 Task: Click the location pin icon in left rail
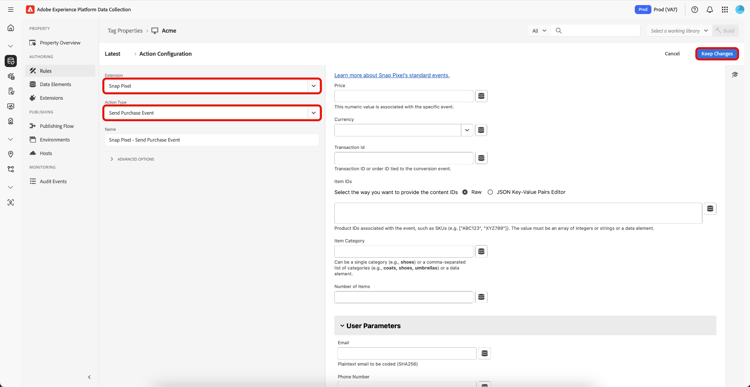pos(11,154)
